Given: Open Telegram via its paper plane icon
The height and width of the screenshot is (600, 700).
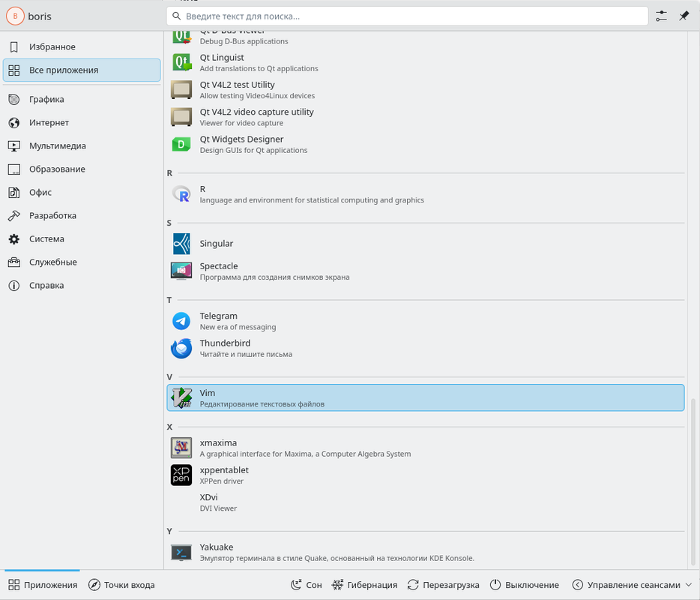Looking at the screenshot, I should pyautogui.click(x=181, y=321).
